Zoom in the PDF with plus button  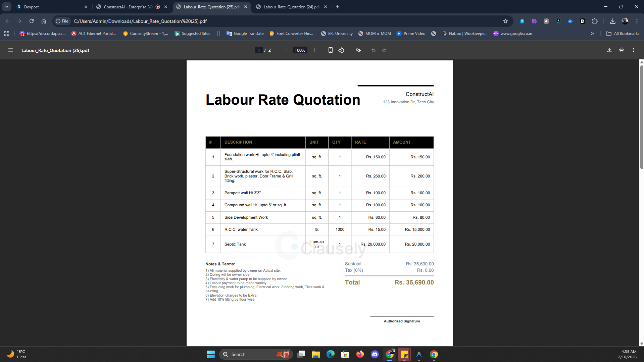pyautogui.click(x=314, y=50)
